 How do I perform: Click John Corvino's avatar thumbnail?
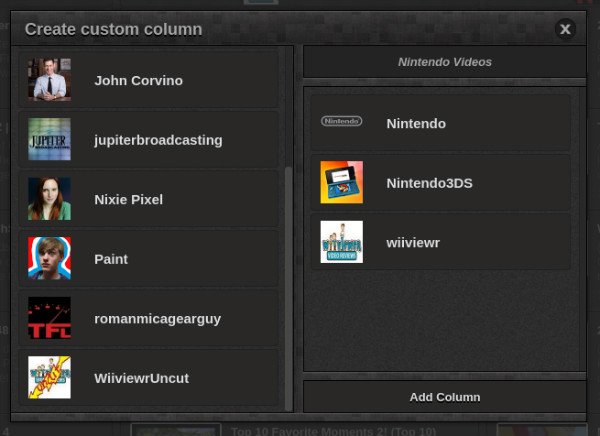49,80
